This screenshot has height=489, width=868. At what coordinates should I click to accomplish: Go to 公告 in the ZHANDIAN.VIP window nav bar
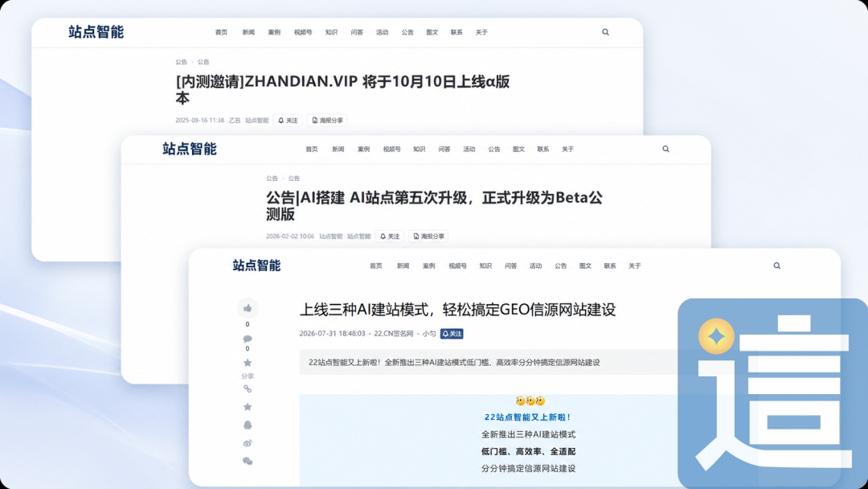407,32
